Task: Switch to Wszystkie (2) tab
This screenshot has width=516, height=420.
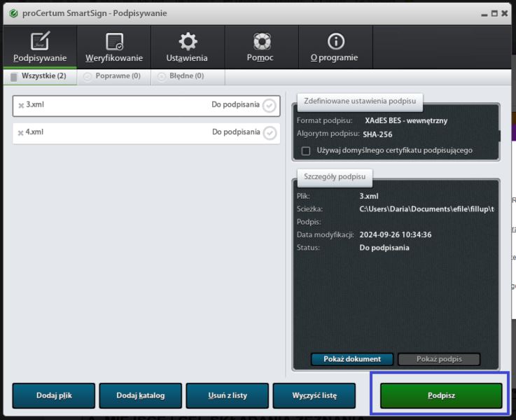Action: click(40, 76)
